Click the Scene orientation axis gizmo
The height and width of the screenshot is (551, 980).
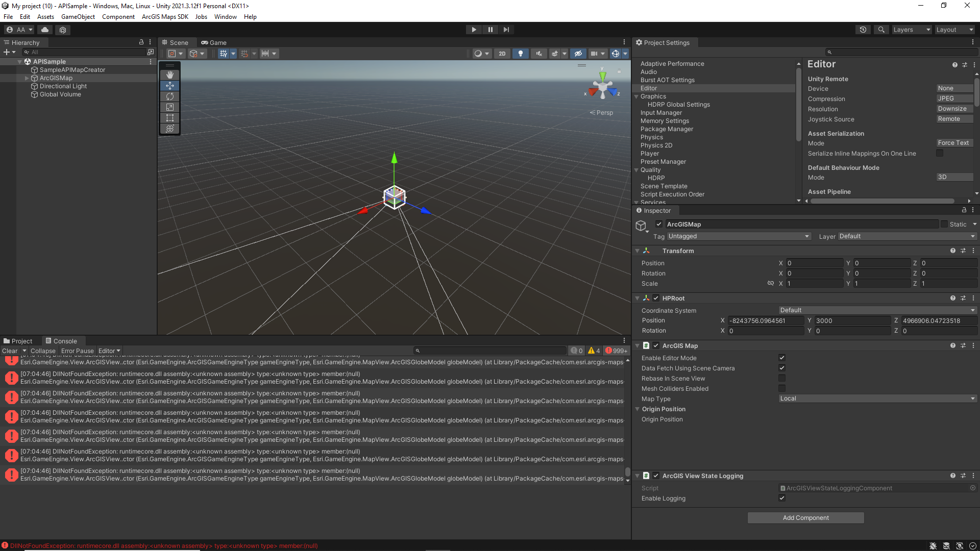(x=603, y=87)
